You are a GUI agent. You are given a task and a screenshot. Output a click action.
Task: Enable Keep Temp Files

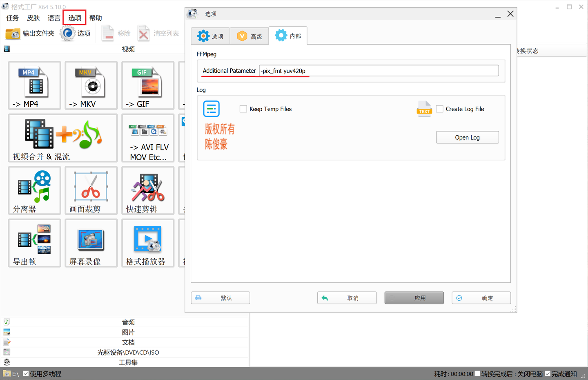click(x=243, y=109)
